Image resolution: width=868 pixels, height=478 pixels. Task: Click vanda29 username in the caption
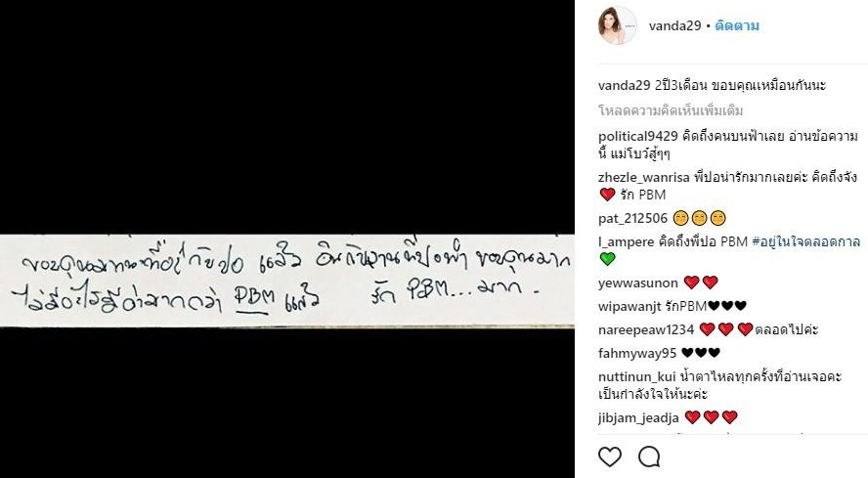coord(625,85)
